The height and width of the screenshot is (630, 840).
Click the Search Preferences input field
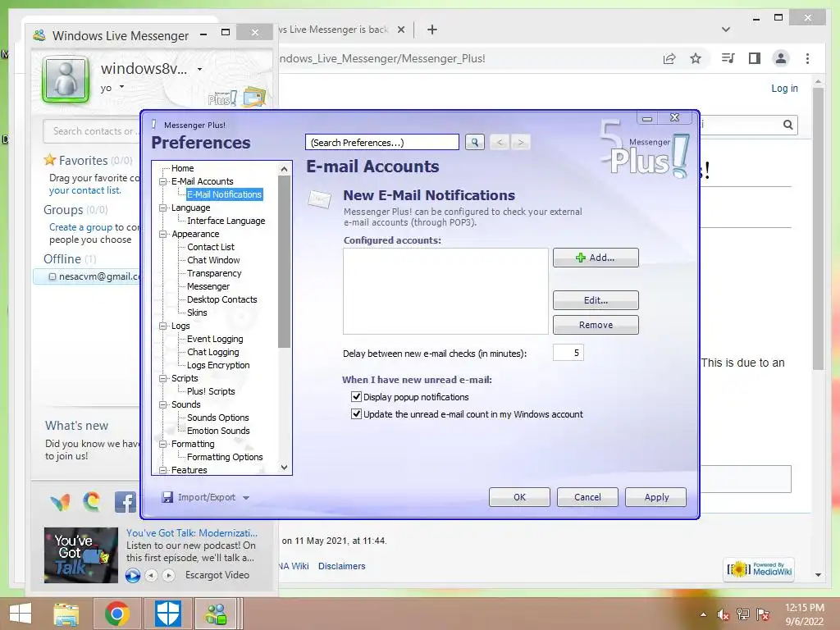point(382,143)
